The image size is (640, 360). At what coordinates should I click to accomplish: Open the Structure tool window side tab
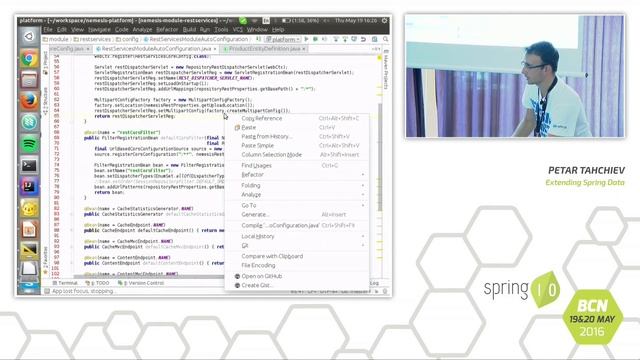[x=45, y=101]
